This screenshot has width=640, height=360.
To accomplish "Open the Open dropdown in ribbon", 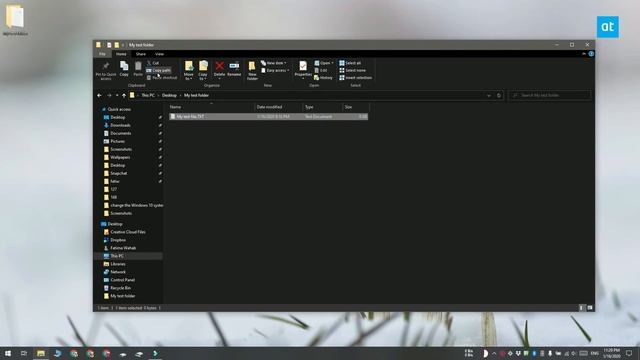I will click(324, 63).
